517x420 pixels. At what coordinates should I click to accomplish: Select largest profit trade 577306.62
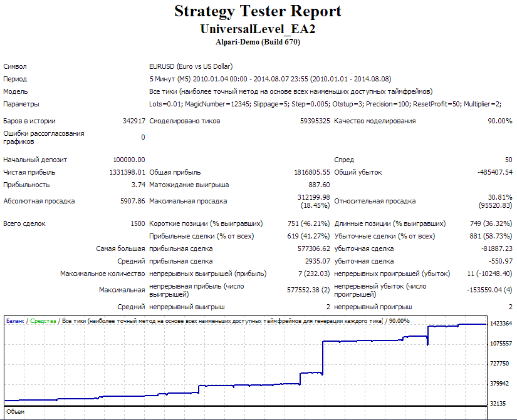pyautogui.click(x=314, y=248)
